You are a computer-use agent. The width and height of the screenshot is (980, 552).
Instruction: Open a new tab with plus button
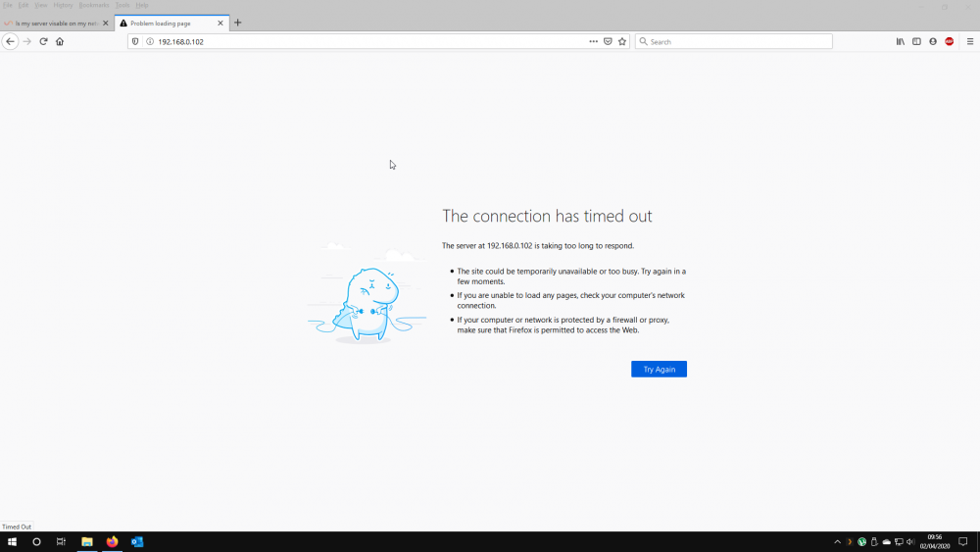pos(237,23)
